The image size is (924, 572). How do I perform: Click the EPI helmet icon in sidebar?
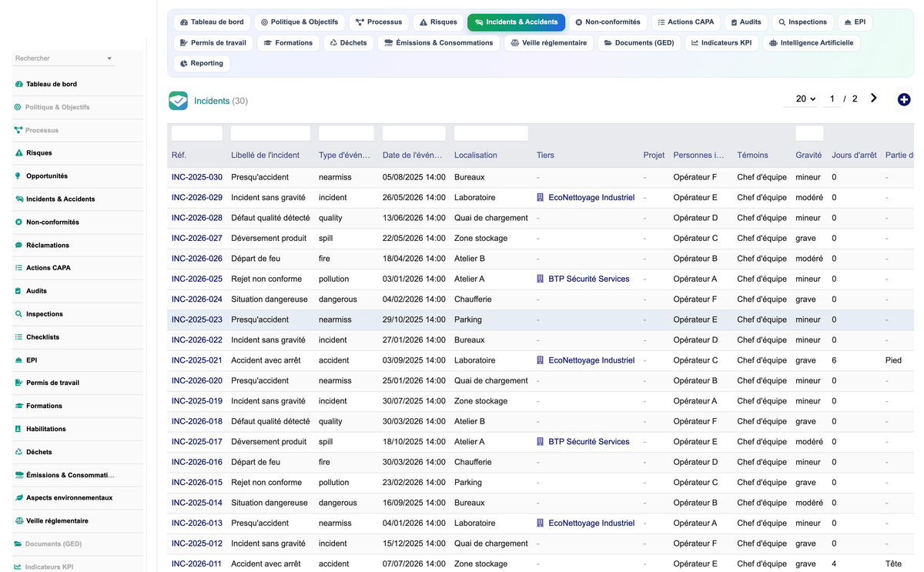coord(18,360)
